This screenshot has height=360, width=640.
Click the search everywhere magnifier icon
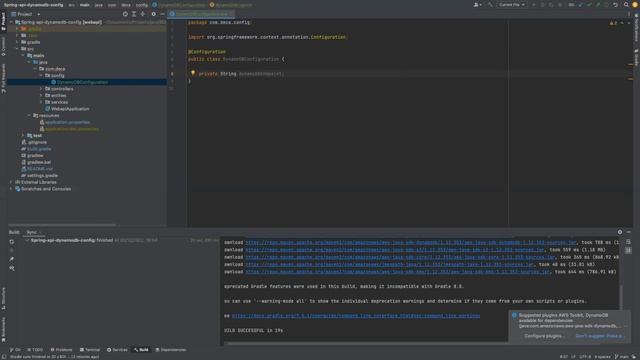coord(626,5)
